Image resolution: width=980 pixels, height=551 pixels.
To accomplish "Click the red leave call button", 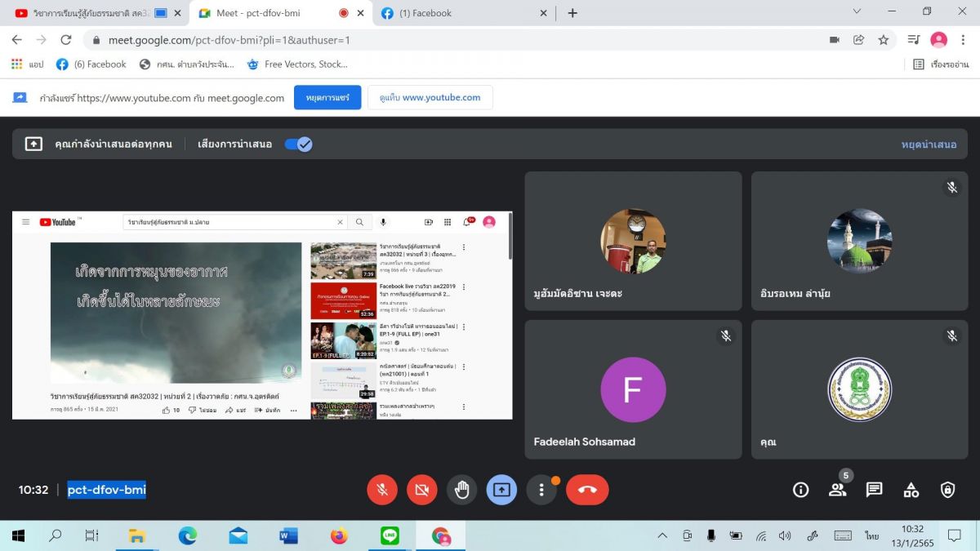I will pos(587,490).
